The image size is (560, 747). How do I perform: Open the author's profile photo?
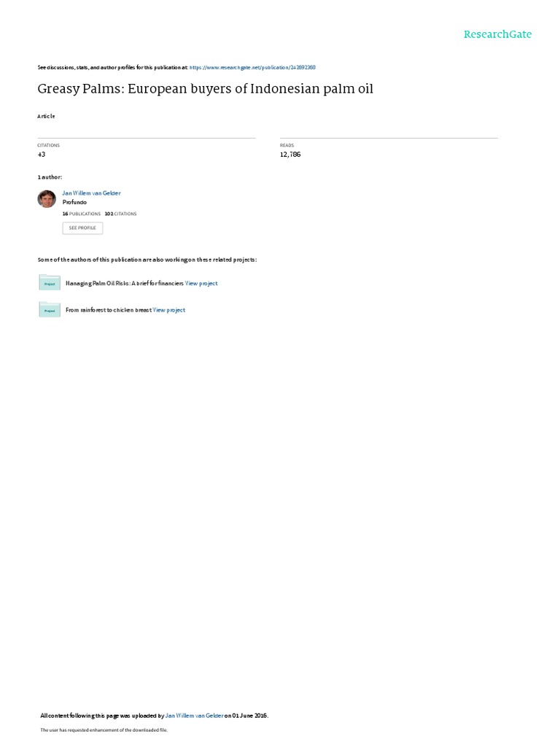click(47, 198)
